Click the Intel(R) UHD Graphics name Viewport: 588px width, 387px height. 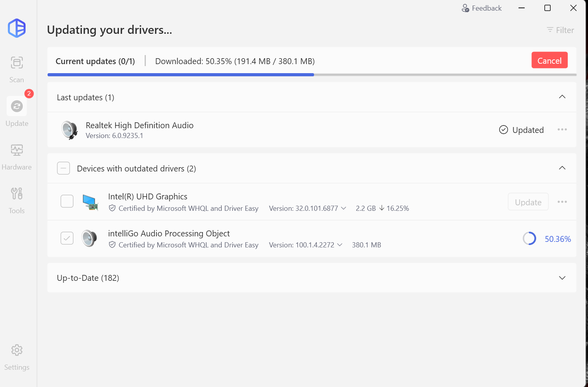tap(148, 196)
